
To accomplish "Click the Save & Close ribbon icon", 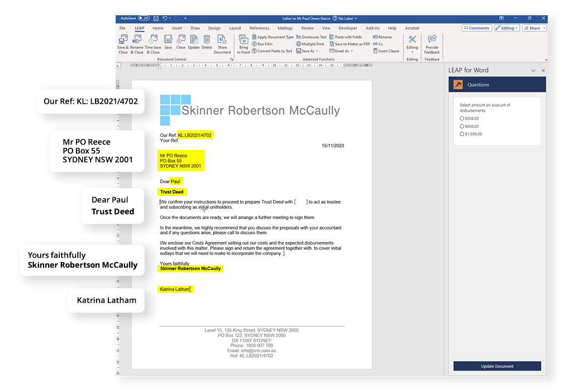I will click(123, 44).
